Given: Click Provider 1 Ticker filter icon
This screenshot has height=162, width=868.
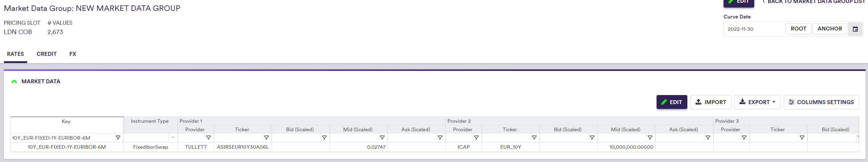Looking at the screenshot, I should [x=266, y=138].
